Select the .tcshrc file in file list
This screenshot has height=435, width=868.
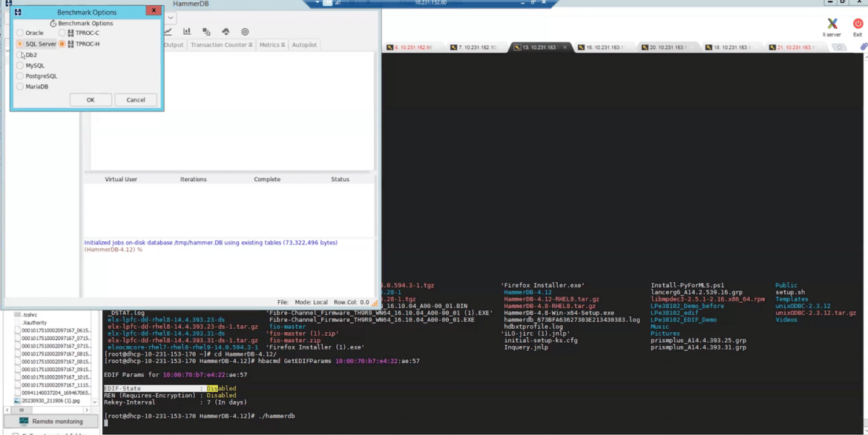click(28, 315)
